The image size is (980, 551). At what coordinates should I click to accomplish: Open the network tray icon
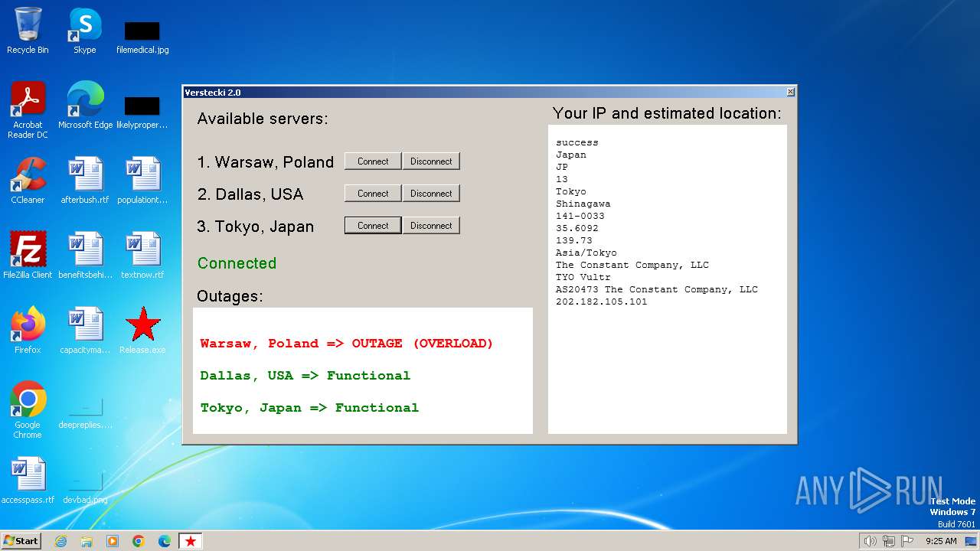pos(889,541)
